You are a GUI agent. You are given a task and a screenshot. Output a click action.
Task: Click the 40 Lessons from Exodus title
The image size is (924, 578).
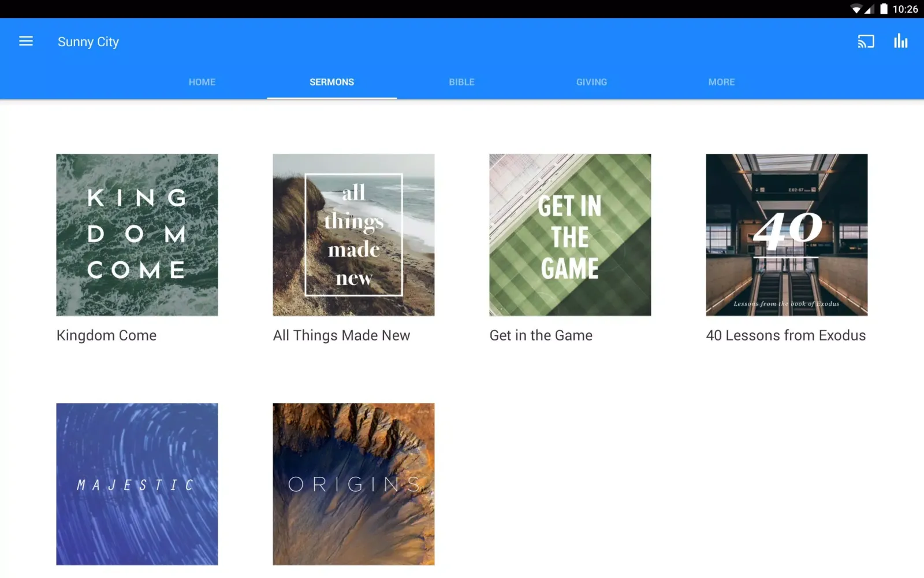(785, 335)
